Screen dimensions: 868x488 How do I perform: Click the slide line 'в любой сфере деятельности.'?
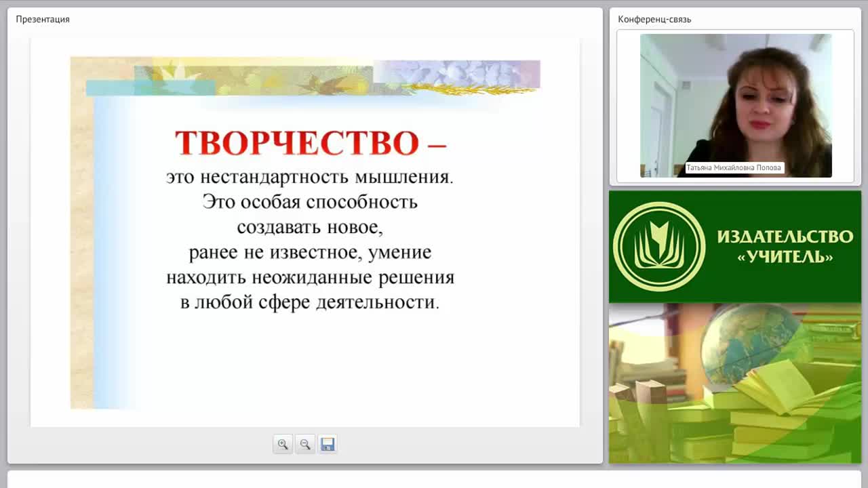pyautogui.click(x=310, y=302)
